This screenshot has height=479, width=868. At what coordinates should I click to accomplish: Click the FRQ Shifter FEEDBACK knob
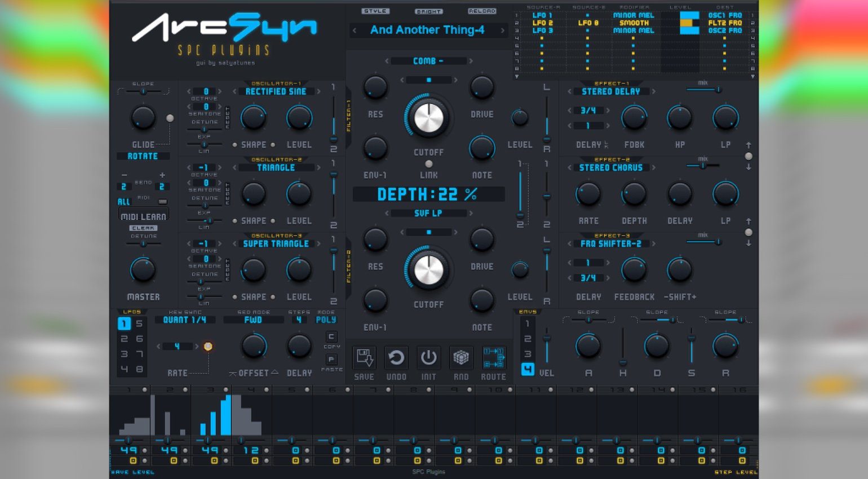634,270
